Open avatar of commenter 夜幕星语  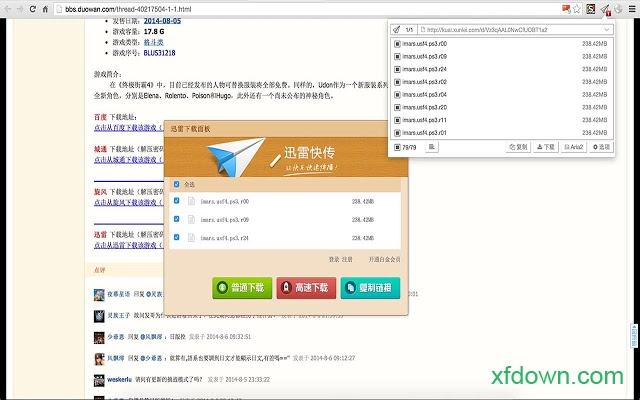[99, 295]
